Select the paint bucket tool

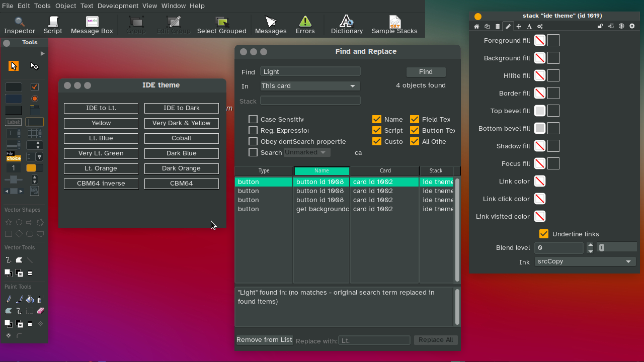(30, 299)
